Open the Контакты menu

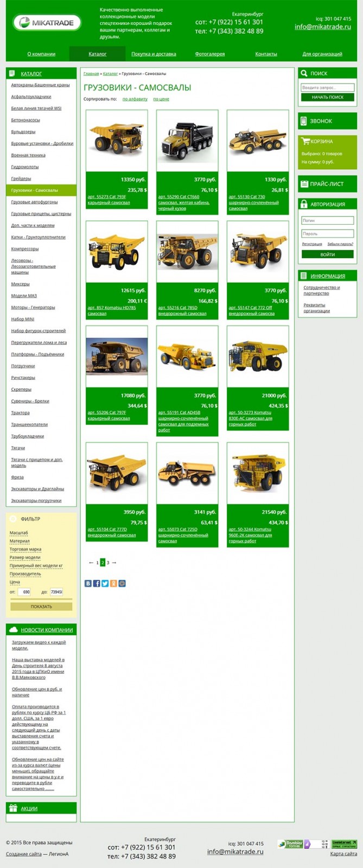[x=266, y=54]
